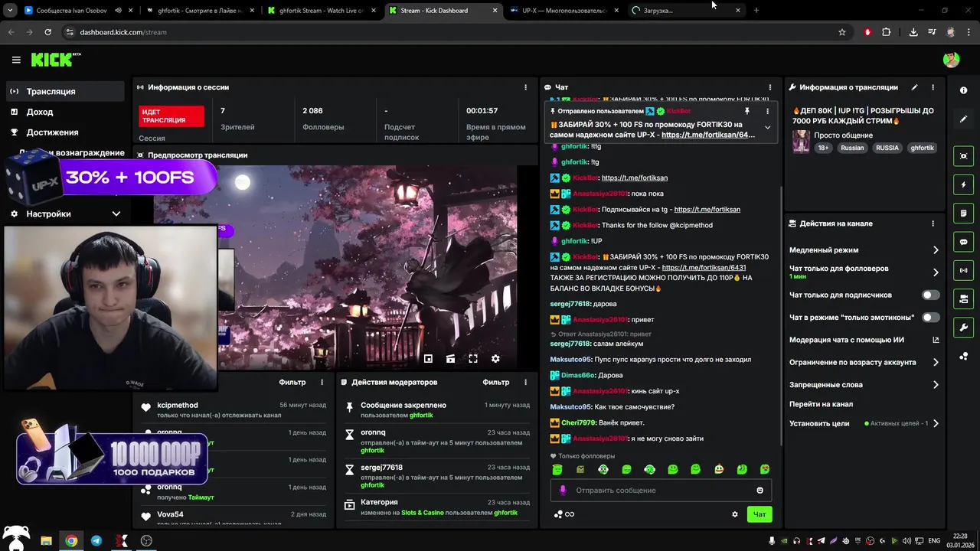
Task: Open the sergej77618 time-out moderator entry
Action: pos(436,476)
